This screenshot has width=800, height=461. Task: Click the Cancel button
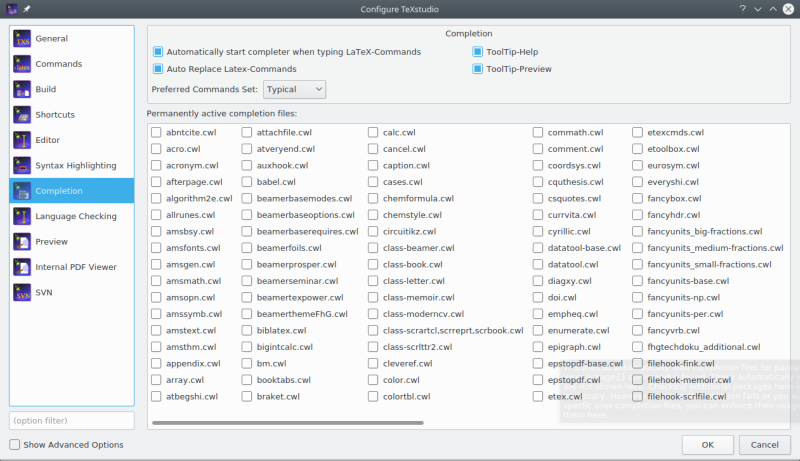[x=764, y=445]
